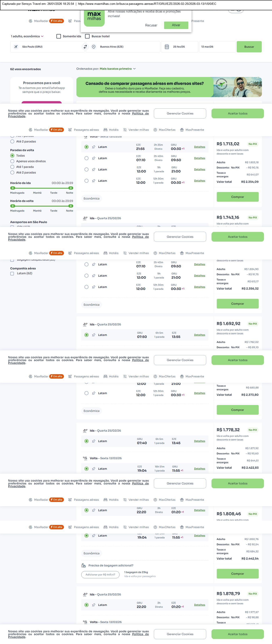Click 'Ativar' to enable notifications
The width and height of the screenshot is (272, 644).
[x=176, y=25]
